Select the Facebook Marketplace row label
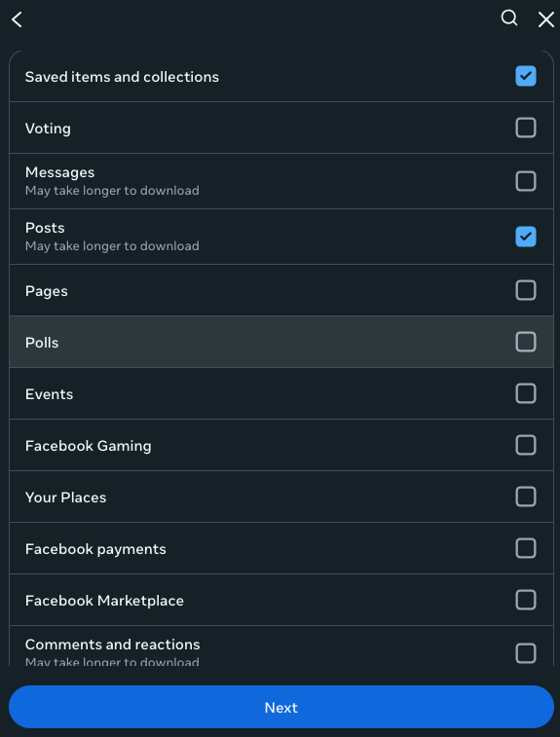This screenshot has width=560, height=737. [104, 601]
